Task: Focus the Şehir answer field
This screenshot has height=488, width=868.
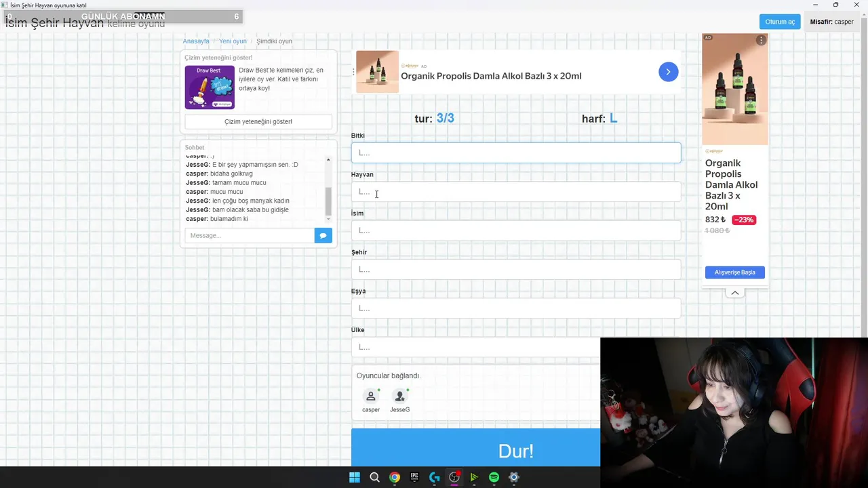Action: 516,269
